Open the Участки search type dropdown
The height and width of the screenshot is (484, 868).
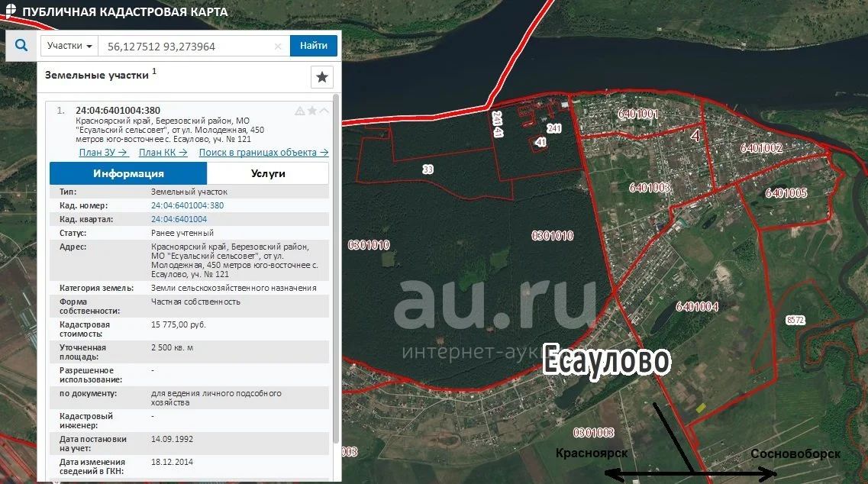click(69, 46)
